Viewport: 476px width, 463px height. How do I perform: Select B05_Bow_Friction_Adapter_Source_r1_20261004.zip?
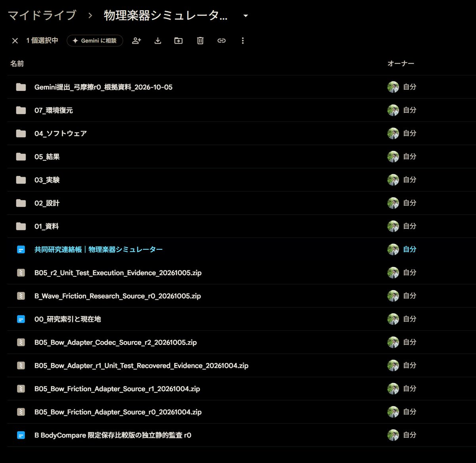pyautogui.click(x=117, y=389)
